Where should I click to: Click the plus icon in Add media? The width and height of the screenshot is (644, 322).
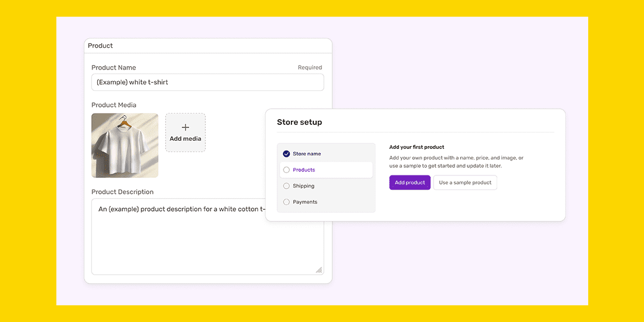185,127
